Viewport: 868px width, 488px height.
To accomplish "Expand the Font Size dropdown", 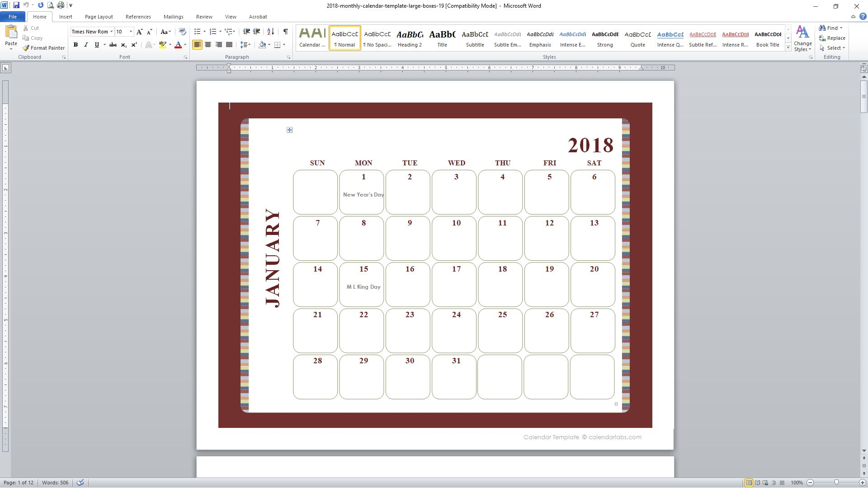I will (131, 32).
